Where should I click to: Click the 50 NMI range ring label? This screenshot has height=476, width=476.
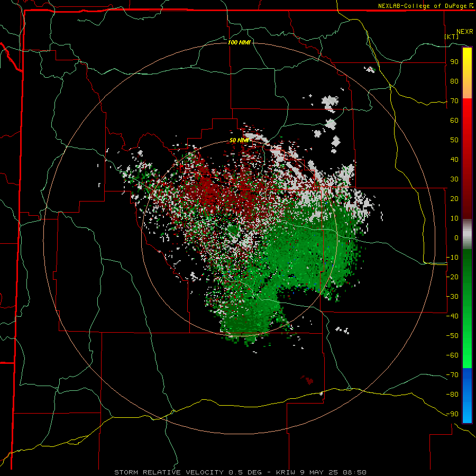coord(239,140)
